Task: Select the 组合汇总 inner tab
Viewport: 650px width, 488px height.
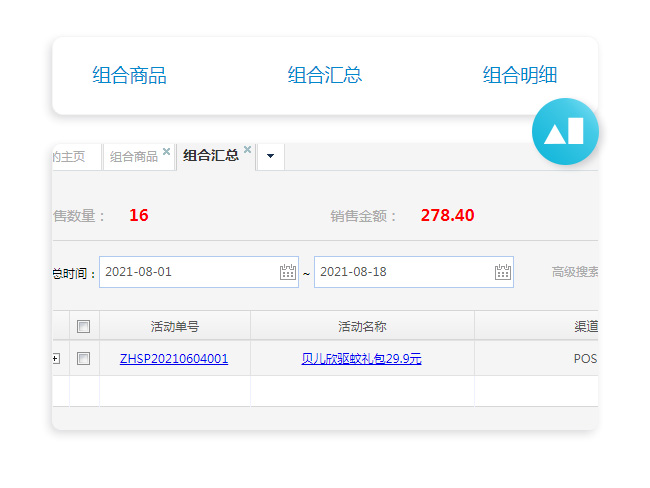Action: pos(211,156)
